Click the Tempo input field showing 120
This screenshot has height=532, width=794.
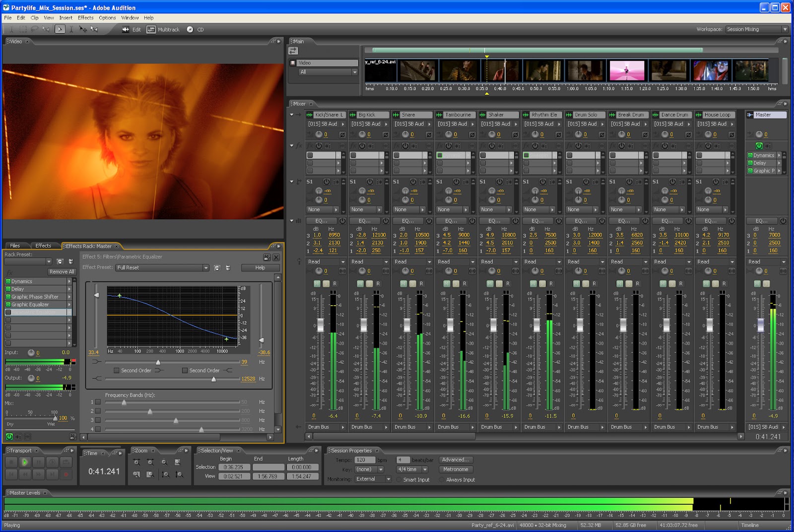pos(365,460)
